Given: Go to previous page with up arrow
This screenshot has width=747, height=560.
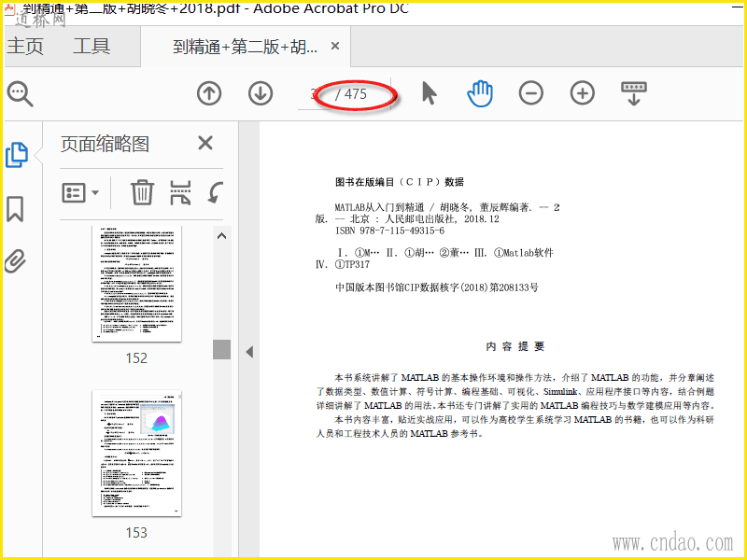Looking at the screenshot, I should (x=209, y=93).
